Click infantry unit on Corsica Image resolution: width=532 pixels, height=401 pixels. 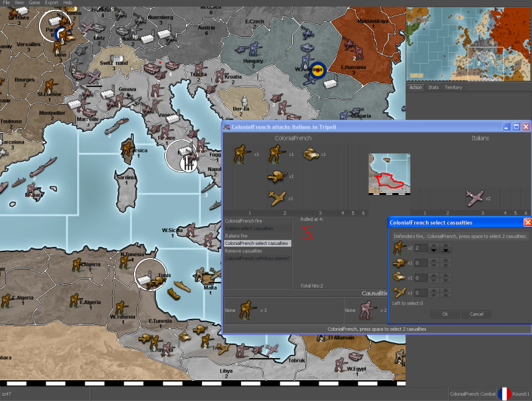click(x=127, y=148)
